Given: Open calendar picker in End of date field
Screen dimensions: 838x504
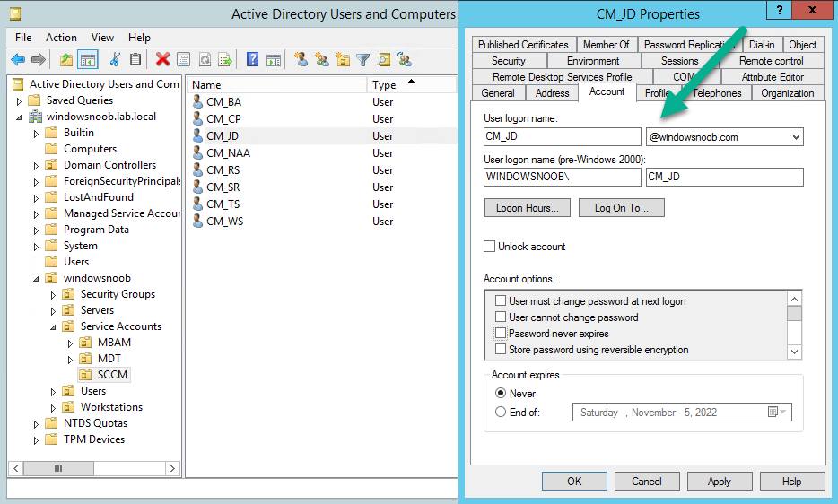Looking at the screenshot, I should click(x=776, y=412).
